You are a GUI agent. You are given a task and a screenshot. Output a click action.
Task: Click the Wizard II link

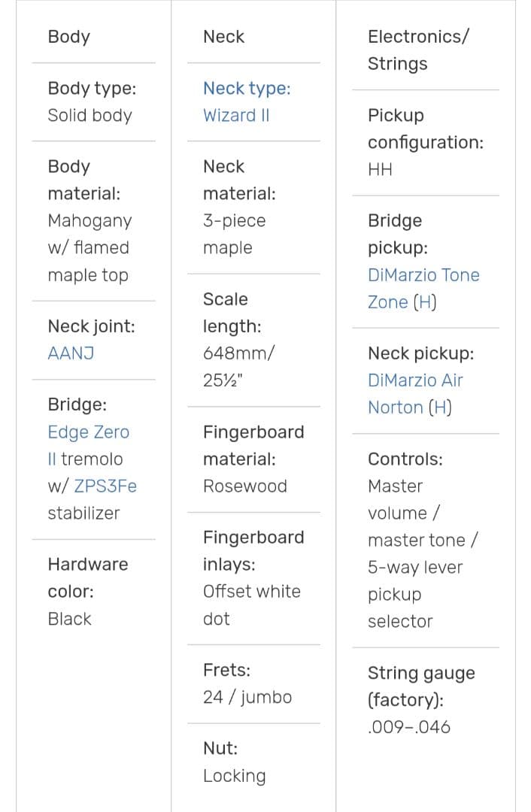click(235, 116)
